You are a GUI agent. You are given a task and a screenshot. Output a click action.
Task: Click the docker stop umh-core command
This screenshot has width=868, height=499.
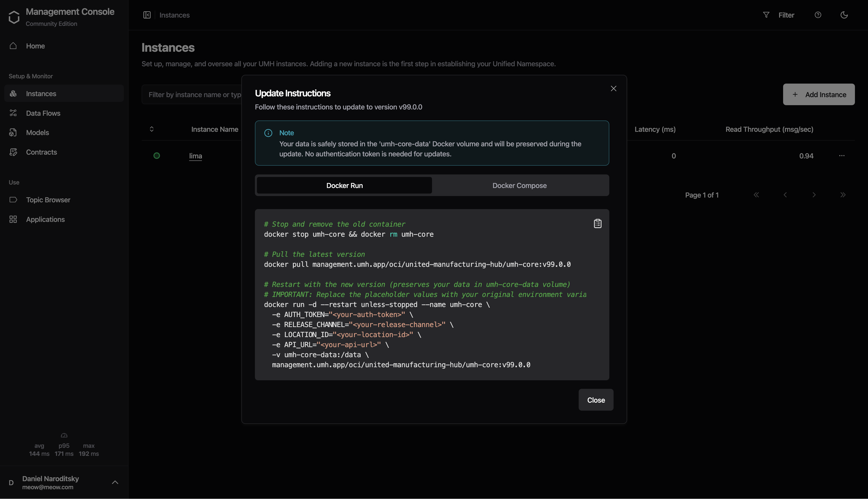tap(349, 234)
